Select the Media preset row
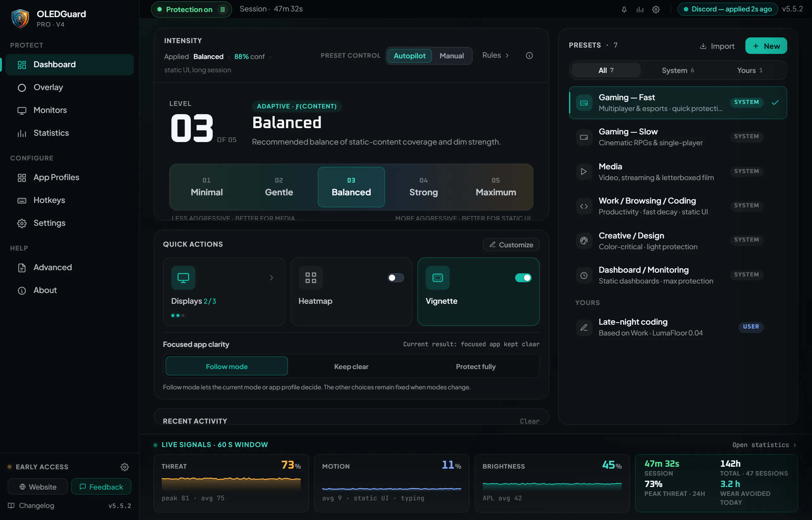Image resolution: width=812 pixels, height=520 pixels. (678, 172)
